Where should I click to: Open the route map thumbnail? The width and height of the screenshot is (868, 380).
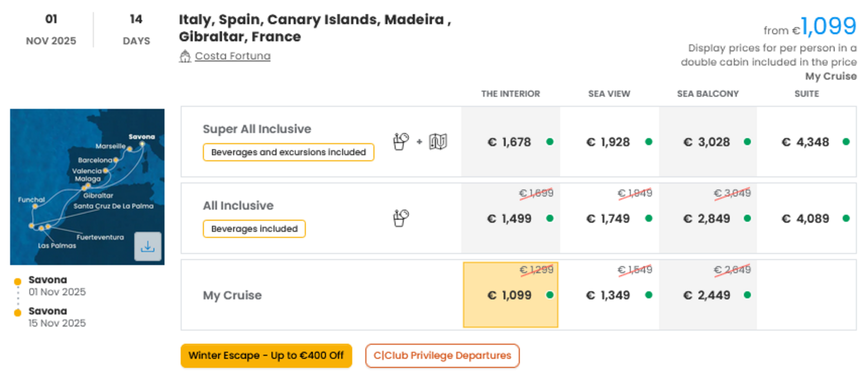click(87, 187)
